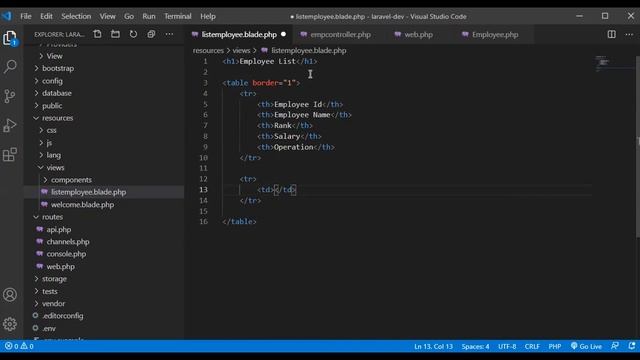Show errors and warnings count panel
This screenshot has height=360, width=640.
[x=19, y=346]
